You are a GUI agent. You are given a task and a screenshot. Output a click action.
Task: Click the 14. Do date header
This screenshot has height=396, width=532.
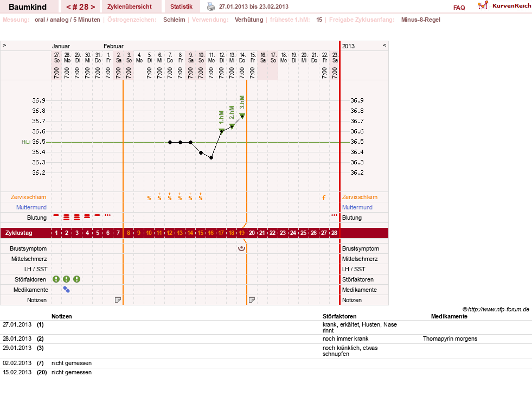[242, 58]
